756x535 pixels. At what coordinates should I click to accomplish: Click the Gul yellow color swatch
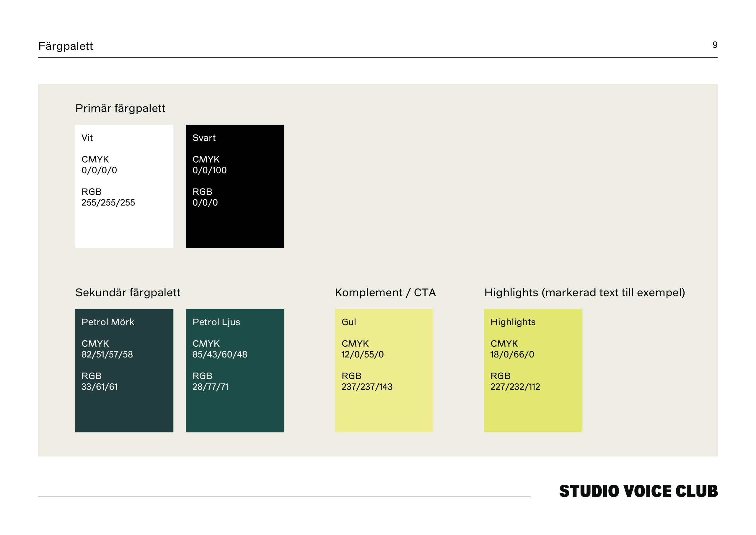pos(384,371)
